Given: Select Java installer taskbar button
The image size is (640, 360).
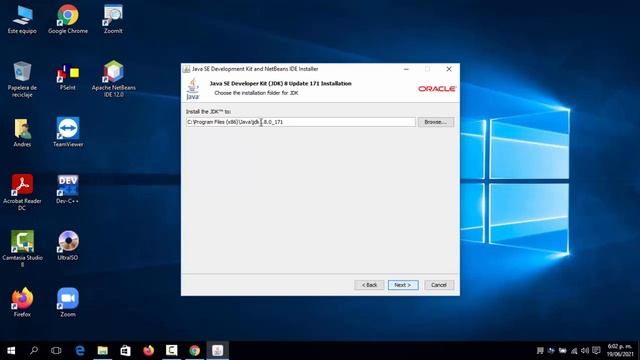Looking at the screenshot, I should [x=218, y=351].
